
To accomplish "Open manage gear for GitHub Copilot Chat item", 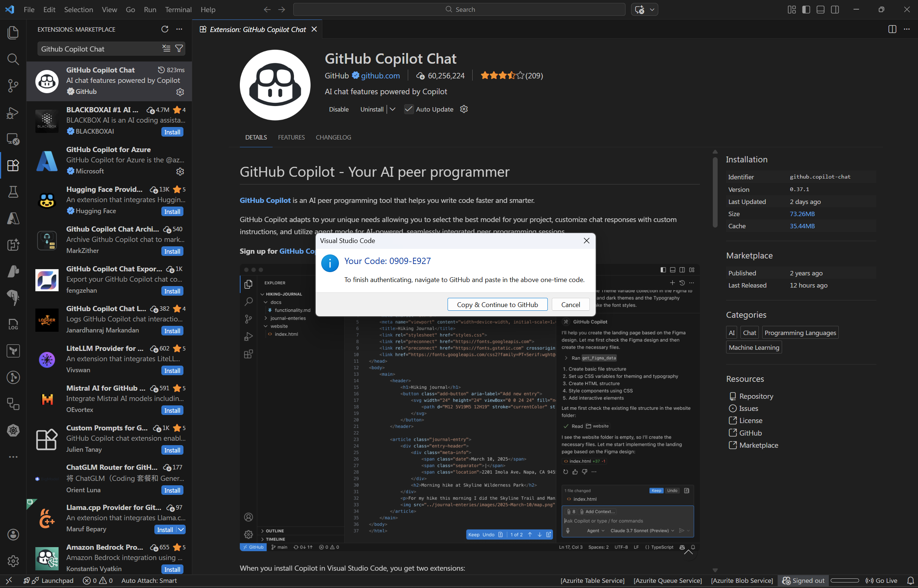I will 180,92.
